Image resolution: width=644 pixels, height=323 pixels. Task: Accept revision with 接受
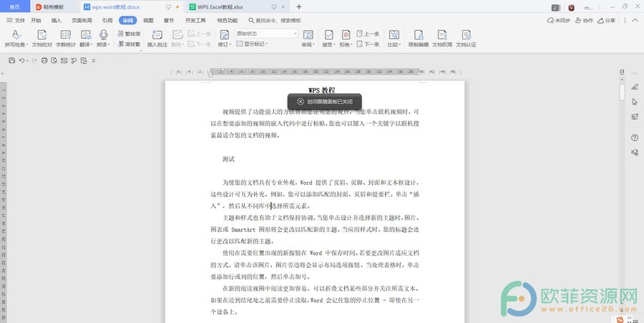click(328, 38)
